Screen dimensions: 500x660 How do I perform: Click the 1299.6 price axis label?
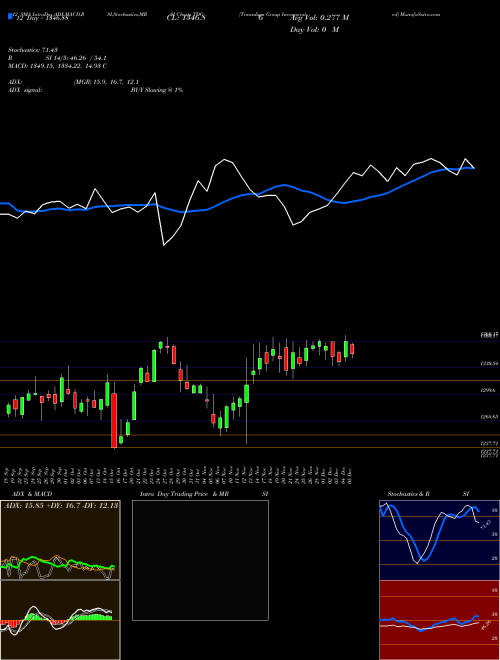pyautogui.click(x=489, y=390)
